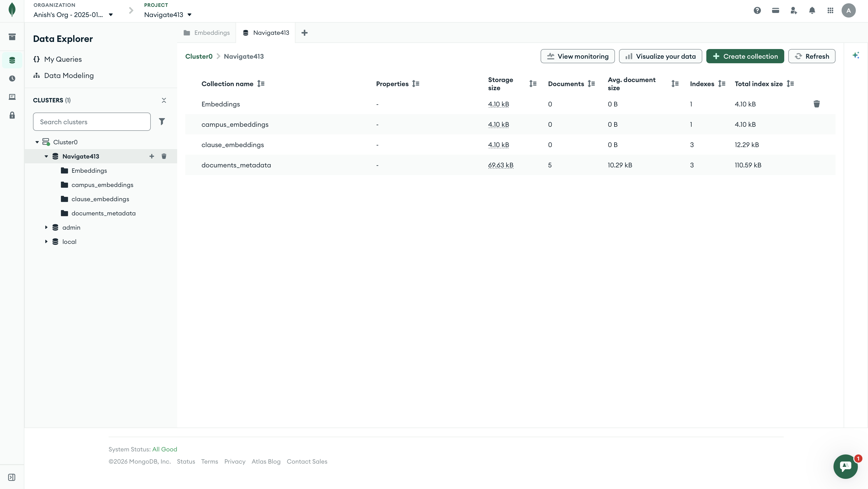The image size is (868, 489).
Task: Switch to the Embeddings tab
Action: (x=207, y=33)
